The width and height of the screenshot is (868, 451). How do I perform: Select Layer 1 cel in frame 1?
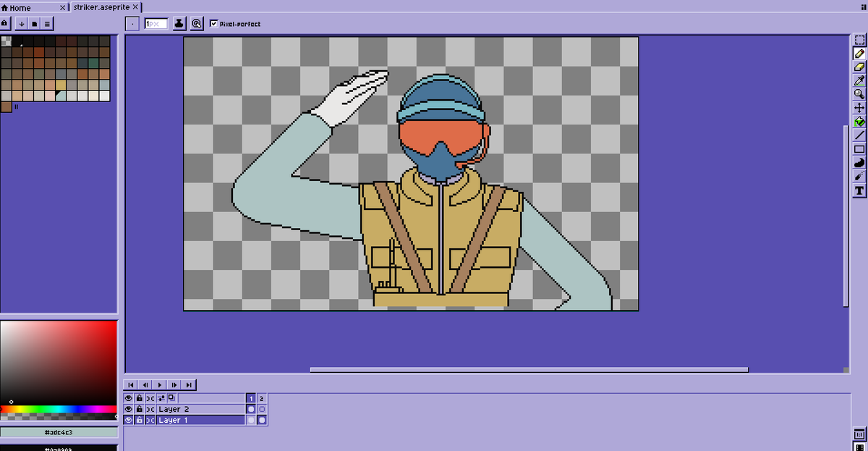(x=251, y=420)
